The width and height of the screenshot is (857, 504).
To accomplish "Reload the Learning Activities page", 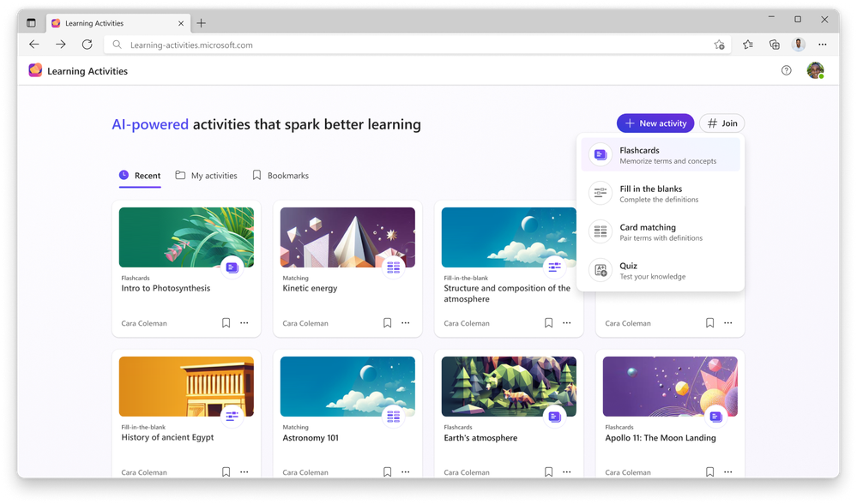I will tap(87, 45).
